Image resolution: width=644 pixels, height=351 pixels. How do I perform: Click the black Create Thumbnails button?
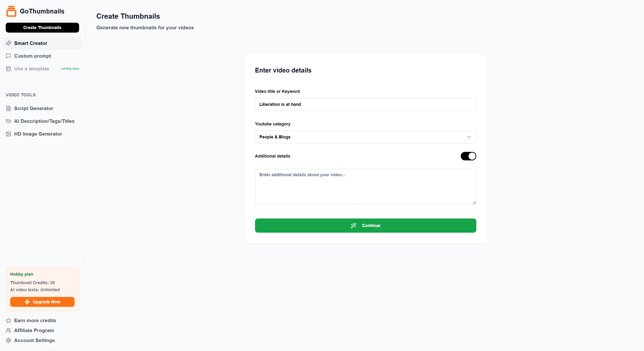click(x=42, y=27)
